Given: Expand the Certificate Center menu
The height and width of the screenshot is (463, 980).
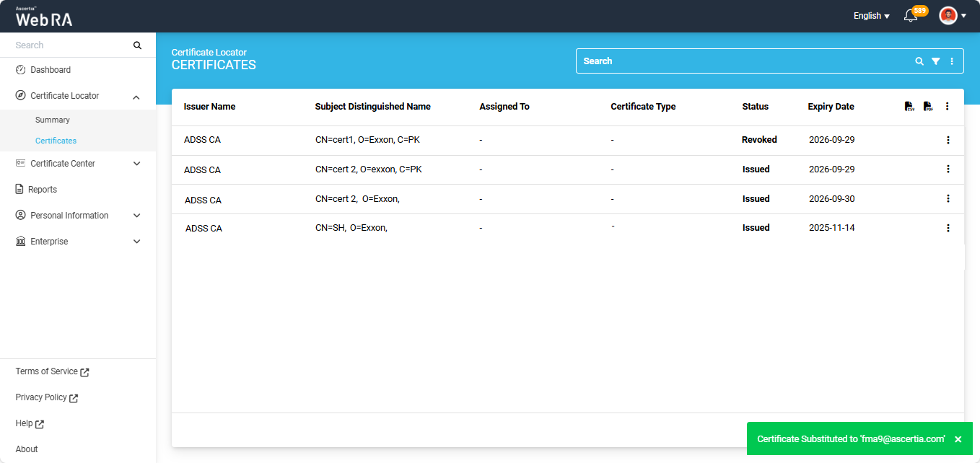Looking at the screenshot, I should 136,164.
